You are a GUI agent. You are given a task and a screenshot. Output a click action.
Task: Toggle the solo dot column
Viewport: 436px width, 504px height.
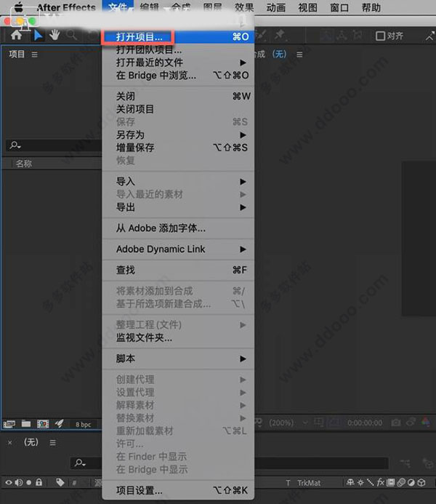click(29, 482)
